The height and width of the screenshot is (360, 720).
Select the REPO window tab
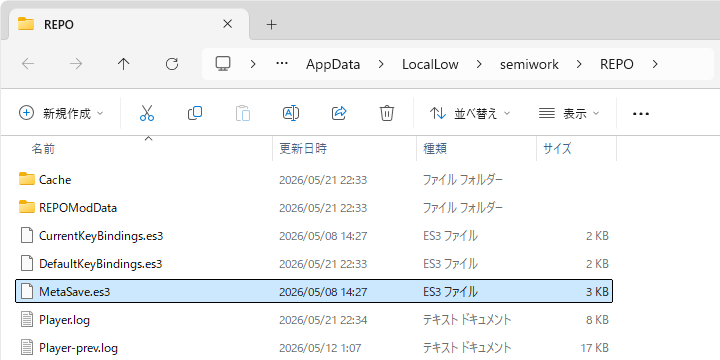pyautogui.click(x=129, y=24)
